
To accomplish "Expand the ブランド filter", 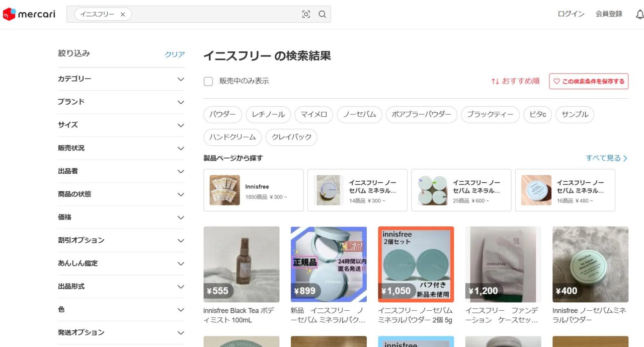I will [x=121, y=102].
